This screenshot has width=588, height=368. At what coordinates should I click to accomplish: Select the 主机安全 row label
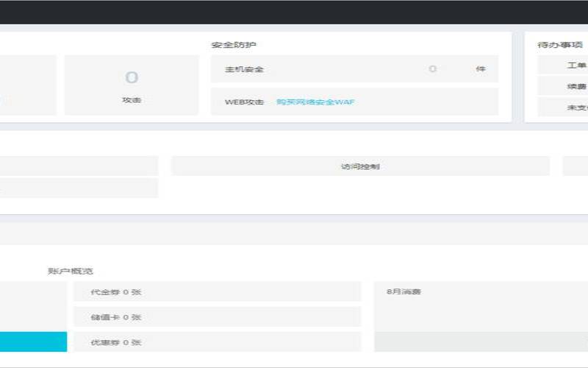244,69
